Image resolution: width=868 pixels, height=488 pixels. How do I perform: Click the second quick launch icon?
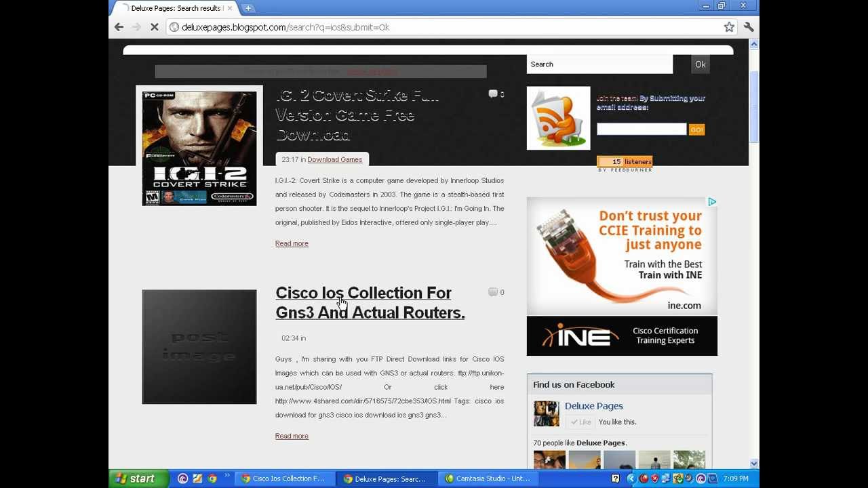pos(197,479)
